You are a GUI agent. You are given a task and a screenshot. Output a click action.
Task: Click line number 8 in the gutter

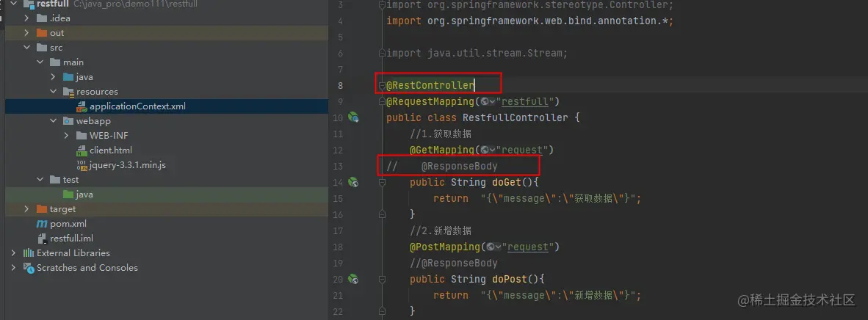pos(341,85)
